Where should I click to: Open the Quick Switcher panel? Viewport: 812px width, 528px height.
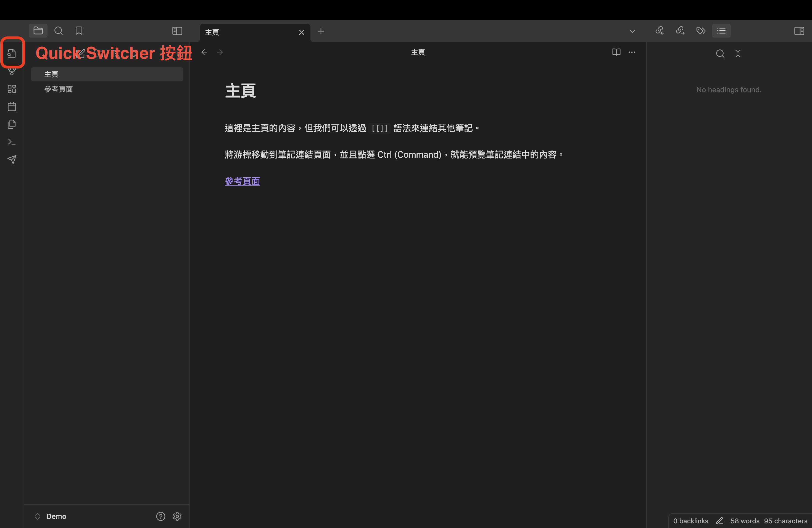click(x=12, y=54)
